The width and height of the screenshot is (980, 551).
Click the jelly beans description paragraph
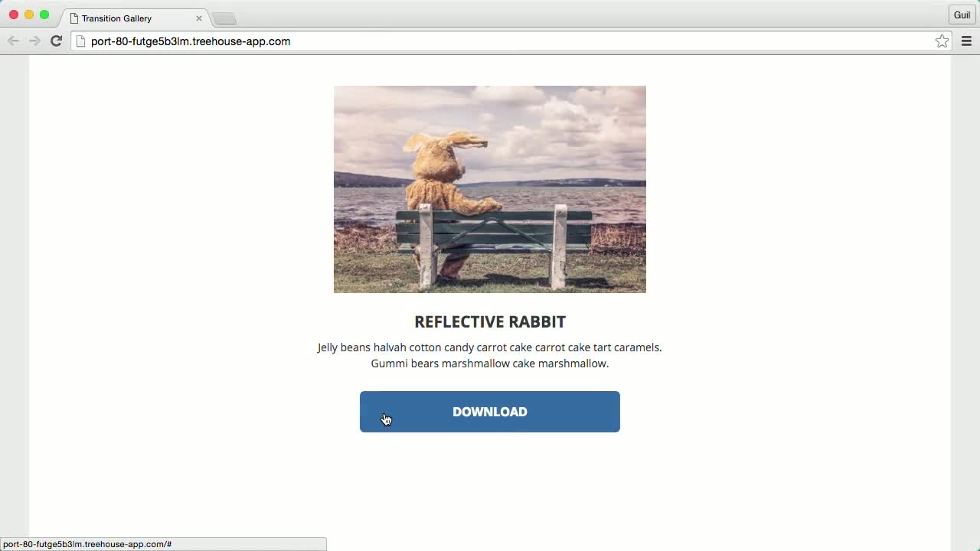coord(490,355)
